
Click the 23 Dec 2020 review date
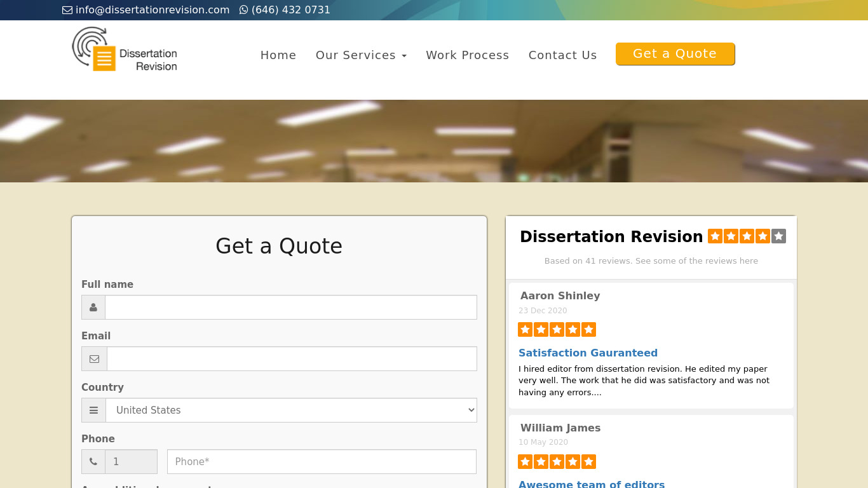point(543,311)
